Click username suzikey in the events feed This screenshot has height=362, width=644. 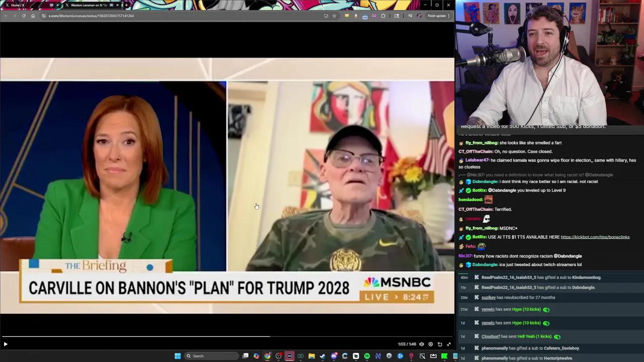(489, 298)
